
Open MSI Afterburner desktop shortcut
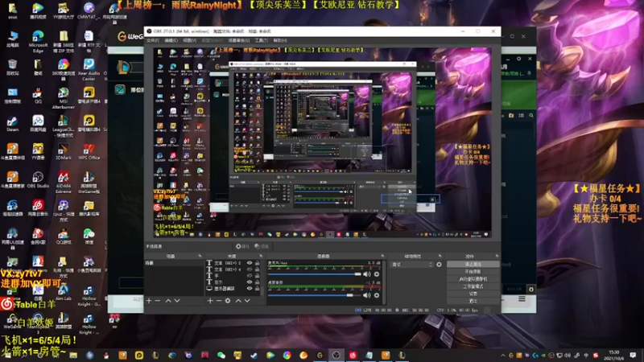(x=64, y=98)
